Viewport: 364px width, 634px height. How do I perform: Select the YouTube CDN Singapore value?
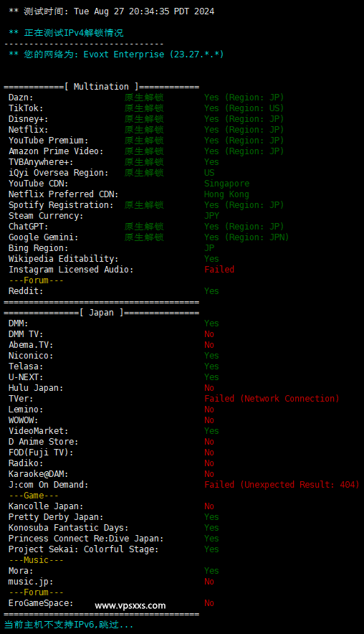226,184
